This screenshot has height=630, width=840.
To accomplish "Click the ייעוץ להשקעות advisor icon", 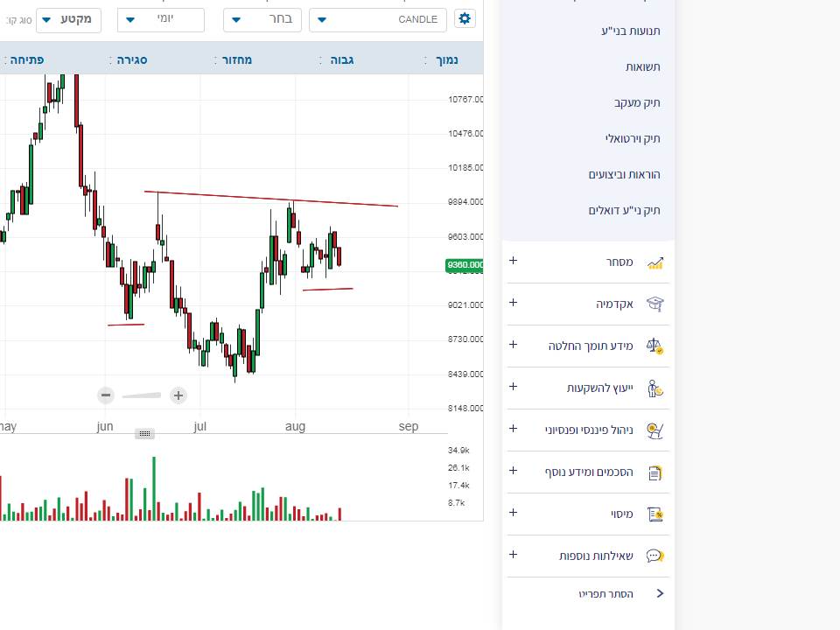I will pos(655,388).
